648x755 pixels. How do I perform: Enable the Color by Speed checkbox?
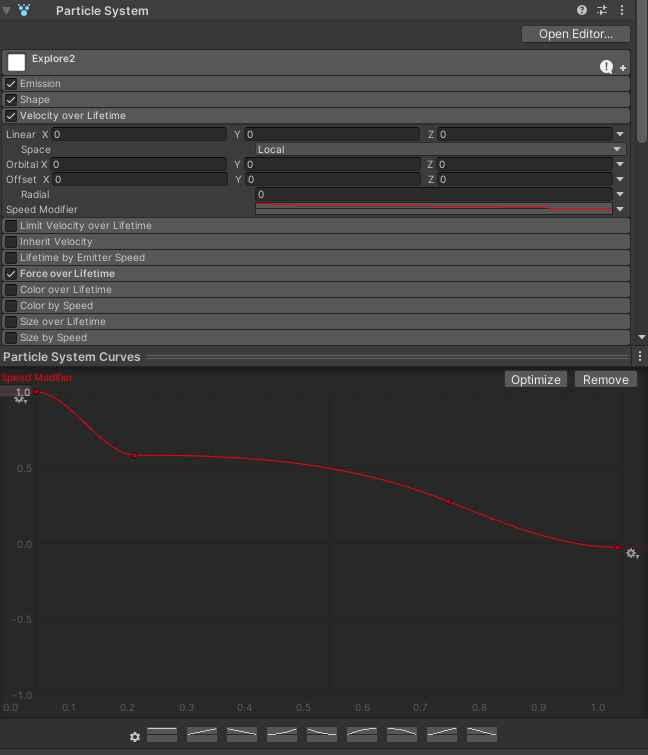click(x=11, y=305)
